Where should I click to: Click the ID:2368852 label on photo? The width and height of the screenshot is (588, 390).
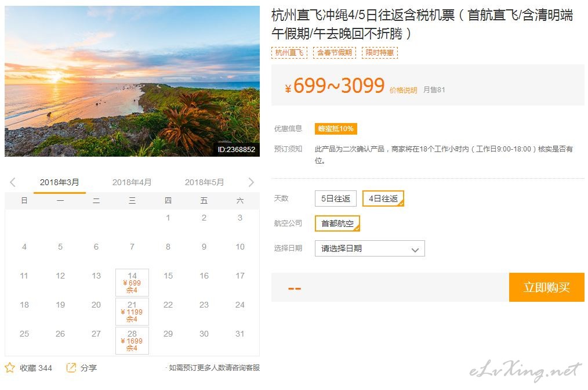236,149
